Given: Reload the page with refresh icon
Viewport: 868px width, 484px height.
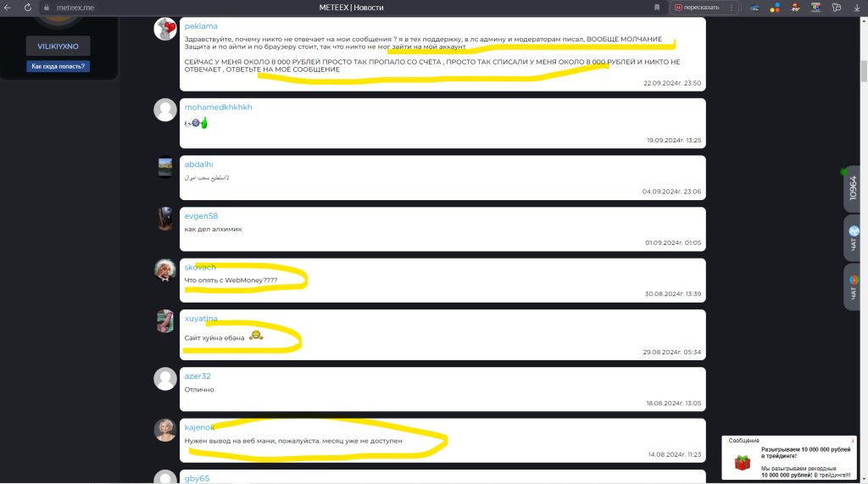Looking at the screenshot, I should tap(28, 8).
